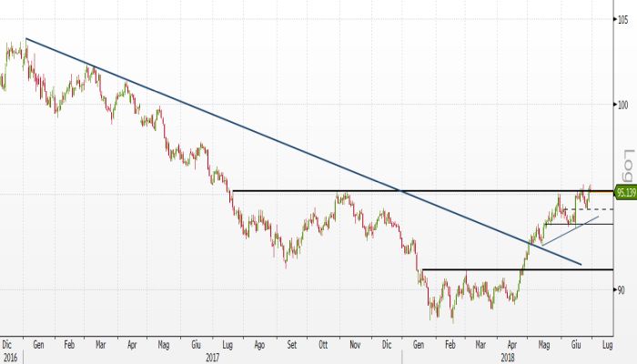This screenshot has height=364, width=637.
Task: Select the short rising blue trendline
Action: (x=569, y=230)
